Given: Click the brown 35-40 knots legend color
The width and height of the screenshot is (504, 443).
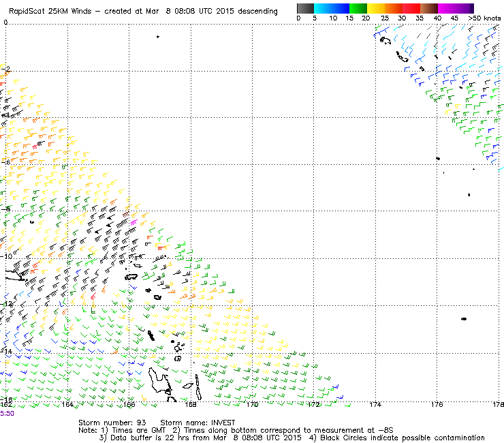Looking at the screenshot, I should click(429, 8).
